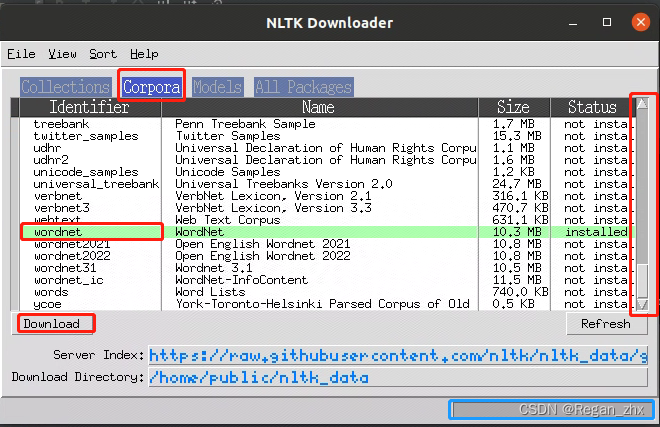Click the 'Word Lists' name
This screenshot has height=427, width=660.
point(210,292)
